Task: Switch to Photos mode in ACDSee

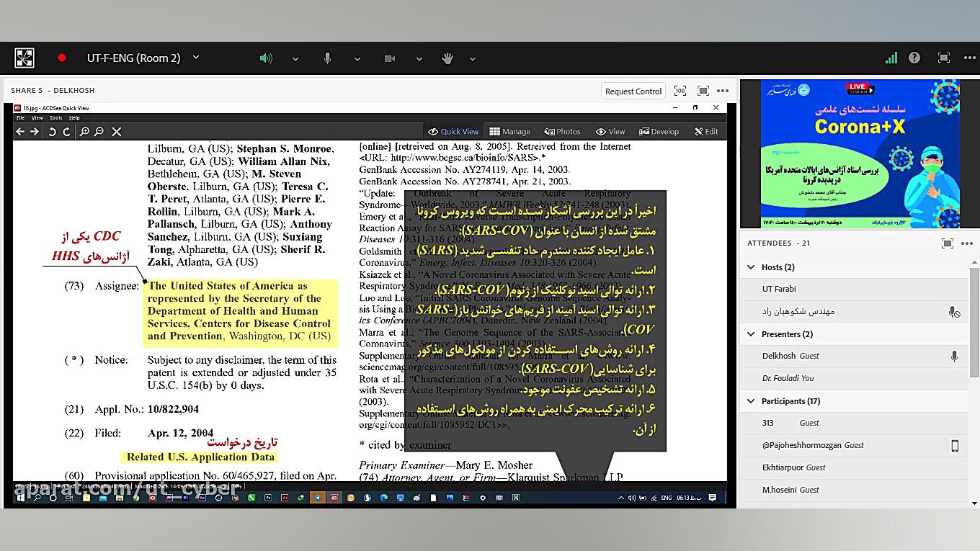Action: pyautogui.click(x=562, y=131)
